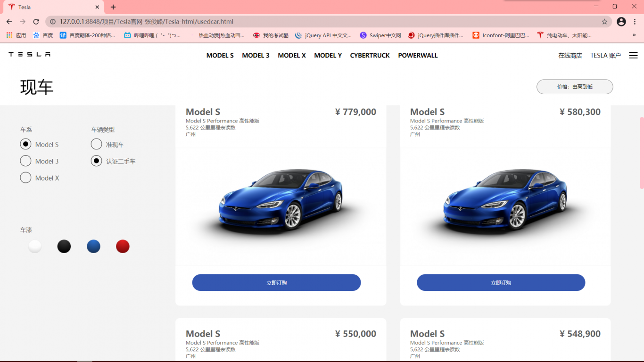Open the 百度 bookmark
The image size is (644, 362).
[43, 35]
